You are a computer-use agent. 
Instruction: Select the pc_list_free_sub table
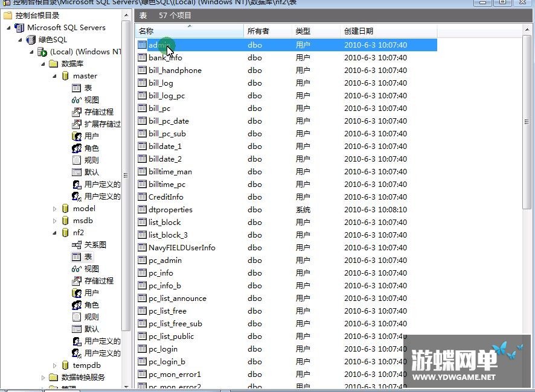(x=175, y=323)
